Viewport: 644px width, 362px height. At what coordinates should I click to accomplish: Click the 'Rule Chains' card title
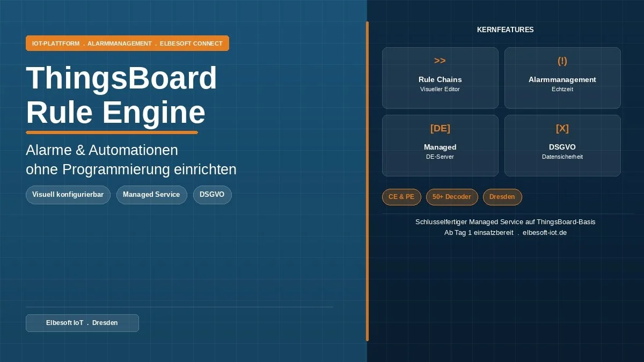coord(440,79)
